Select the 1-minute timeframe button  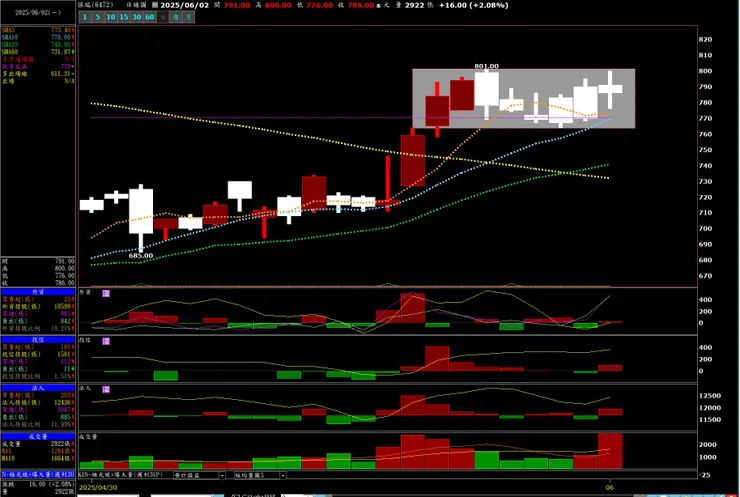85,17
